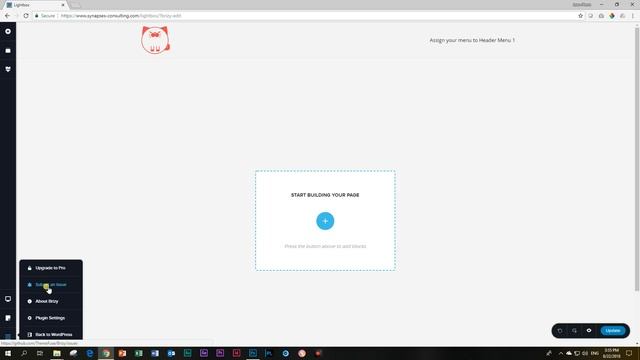This screenshot has width=640, height=360.
Task: Launch Microsoft Edge from the taskbar
Action: pyautogui.click(x=90, y=353)
